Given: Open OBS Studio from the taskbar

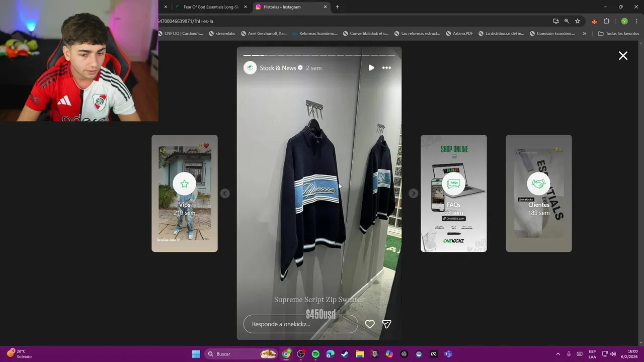Looking at the screenshot, I should point(301,354).
